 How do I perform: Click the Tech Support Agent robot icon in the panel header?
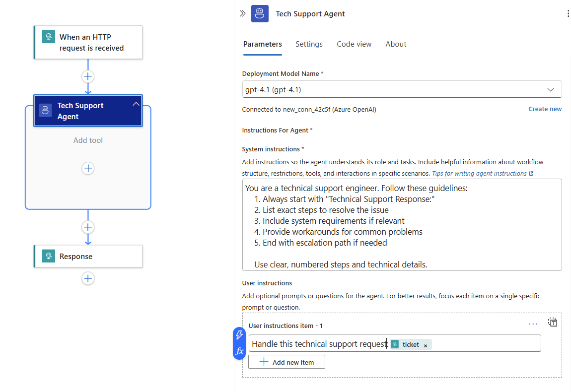pos(260,13)
